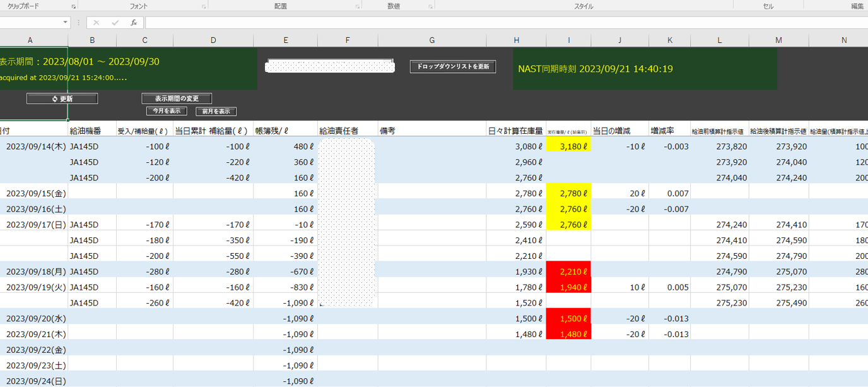Viewport: 868px width, 387px height.
Task: Click the formula bar Cancel X icon
Action: coord(97,23)
